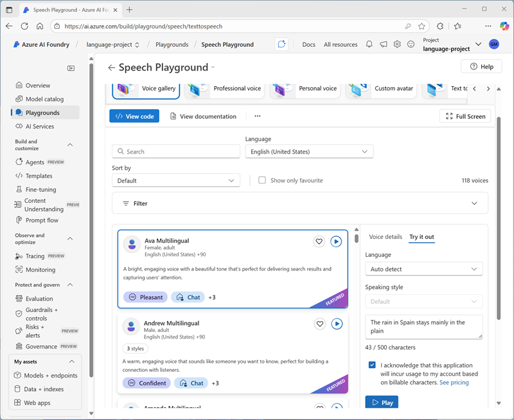The image size is (514, 420).
Task: Favorite the Ava Multilingual voice
Action: point(319,241)
